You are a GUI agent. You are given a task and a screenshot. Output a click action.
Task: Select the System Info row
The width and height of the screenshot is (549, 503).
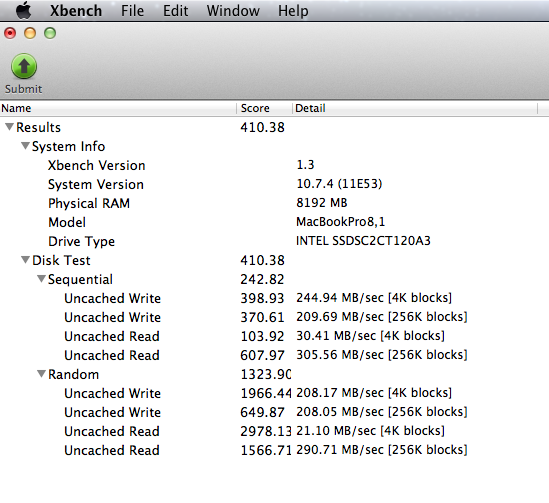pyautogui.click(x=274, y=146)
